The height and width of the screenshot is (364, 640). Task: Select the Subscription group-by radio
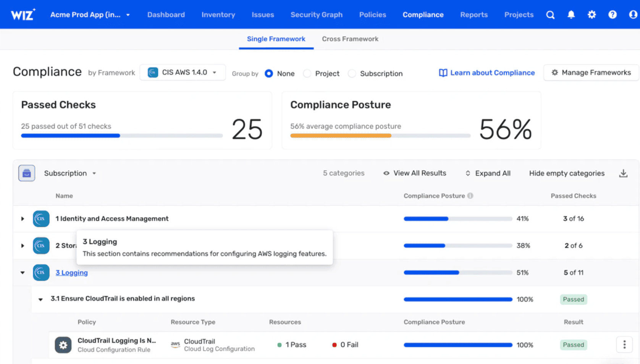(352, 73)
